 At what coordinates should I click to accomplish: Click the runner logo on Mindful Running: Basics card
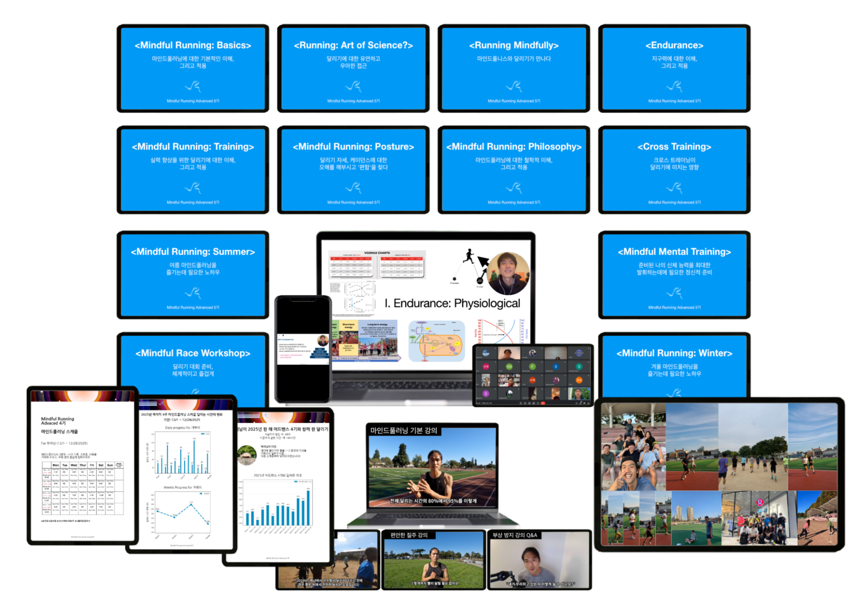(193, 86)
